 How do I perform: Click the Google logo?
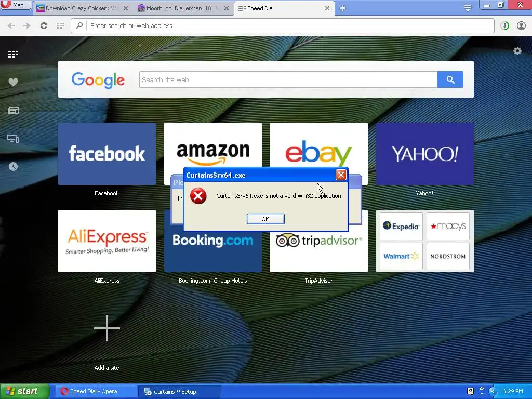pos(98,80)
